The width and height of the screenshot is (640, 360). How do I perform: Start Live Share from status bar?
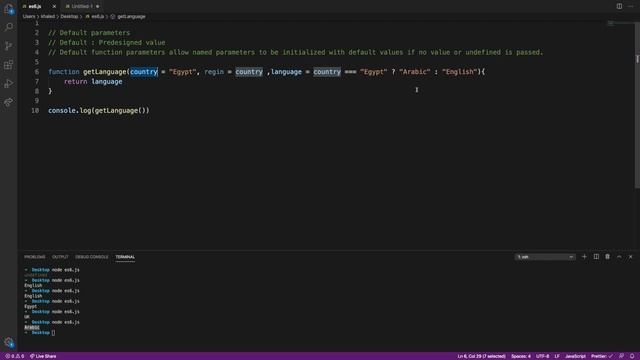43,356
